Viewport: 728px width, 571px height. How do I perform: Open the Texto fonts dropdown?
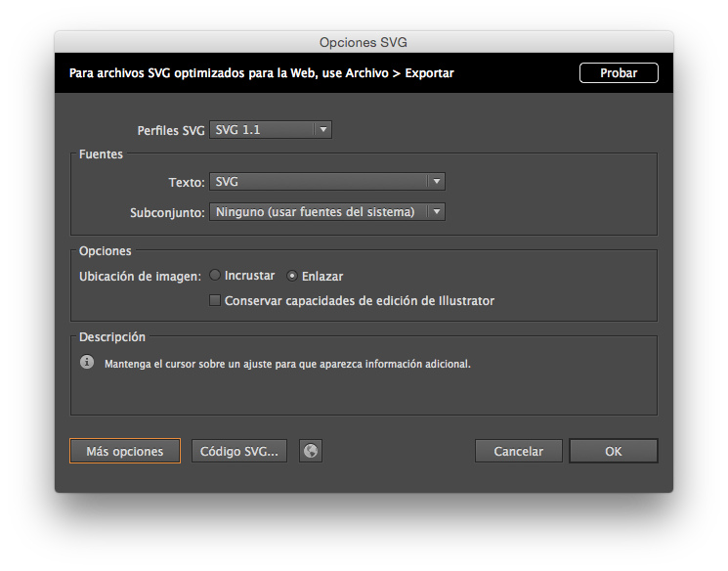tap(327, 181)
